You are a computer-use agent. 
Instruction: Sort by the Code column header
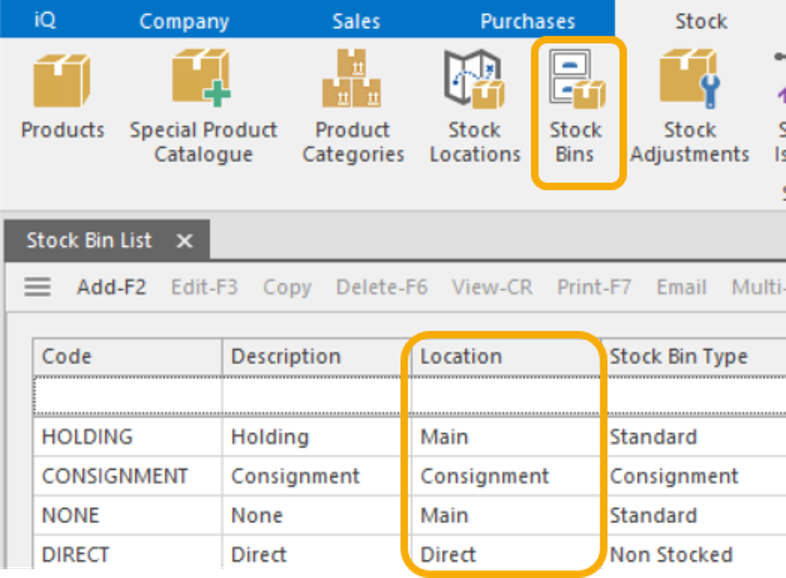128,357
